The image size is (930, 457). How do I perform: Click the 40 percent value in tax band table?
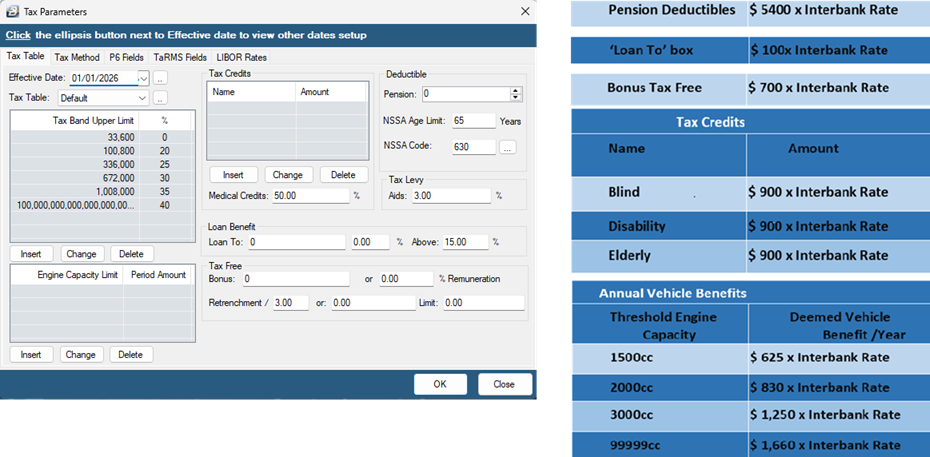[x=164, y=205]
